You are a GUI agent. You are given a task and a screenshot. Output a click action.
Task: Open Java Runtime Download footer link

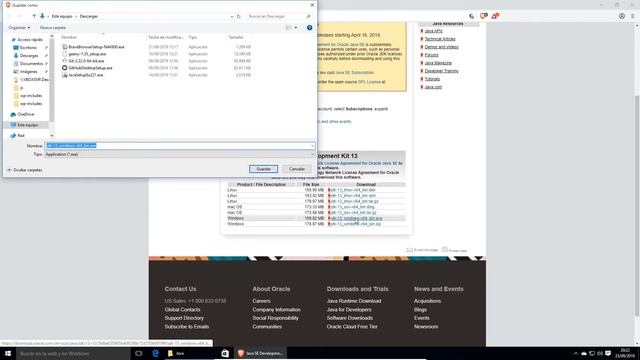354,301
